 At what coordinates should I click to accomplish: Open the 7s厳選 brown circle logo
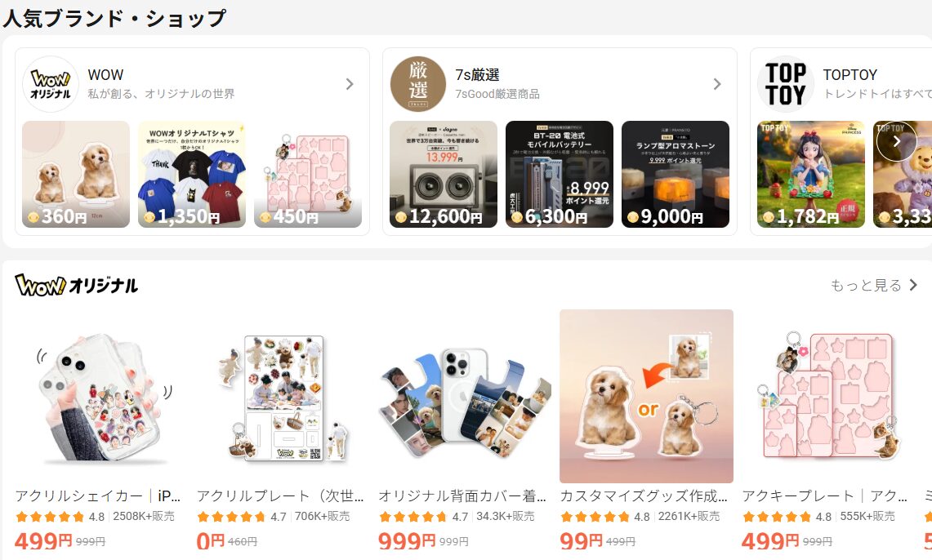(x=418, y=84)
